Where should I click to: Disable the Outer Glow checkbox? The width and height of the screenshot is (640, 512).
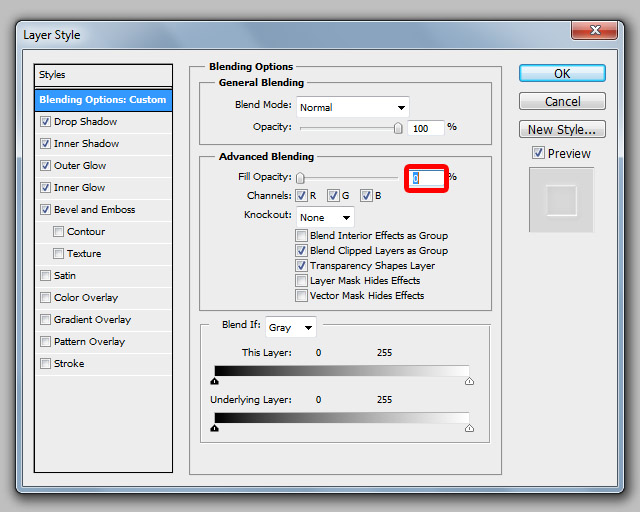click(45, 166)
